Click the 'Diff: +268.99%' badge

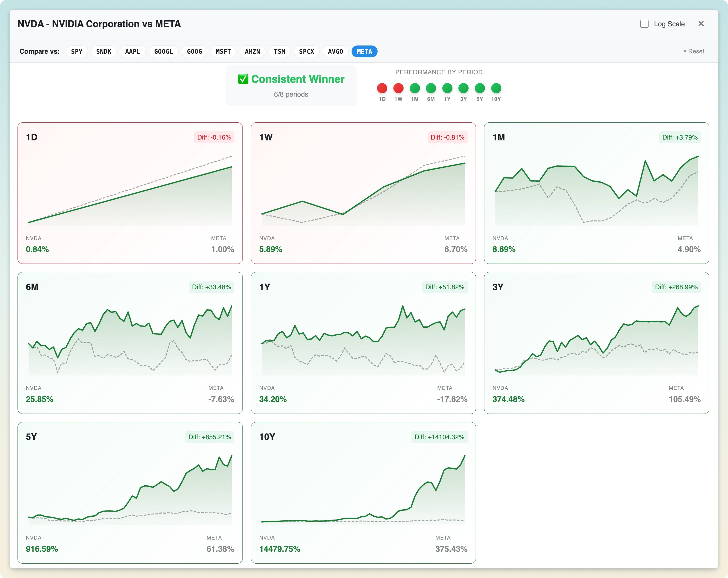click(x=676, y=287)
